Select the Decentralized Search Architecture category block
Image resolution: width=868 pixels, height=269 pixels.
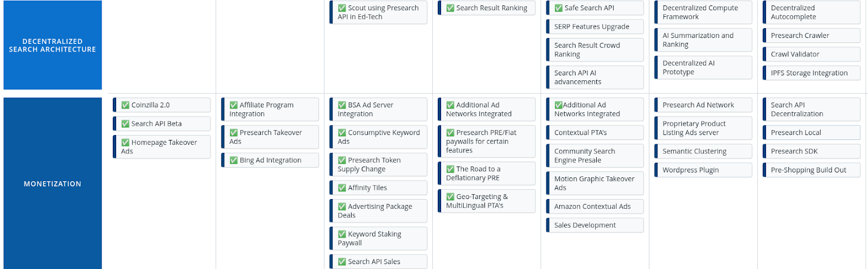[53, 45]
